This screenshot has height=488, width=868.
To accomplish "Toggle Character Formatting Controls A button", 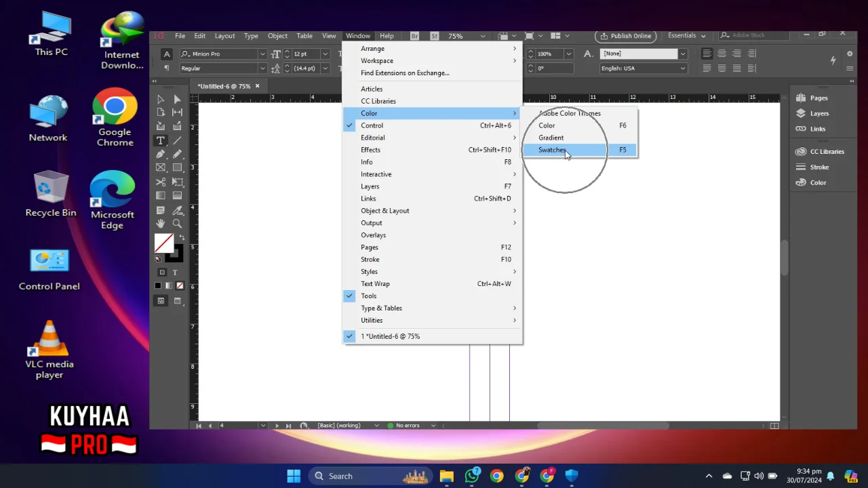I will tap(167, 54).
